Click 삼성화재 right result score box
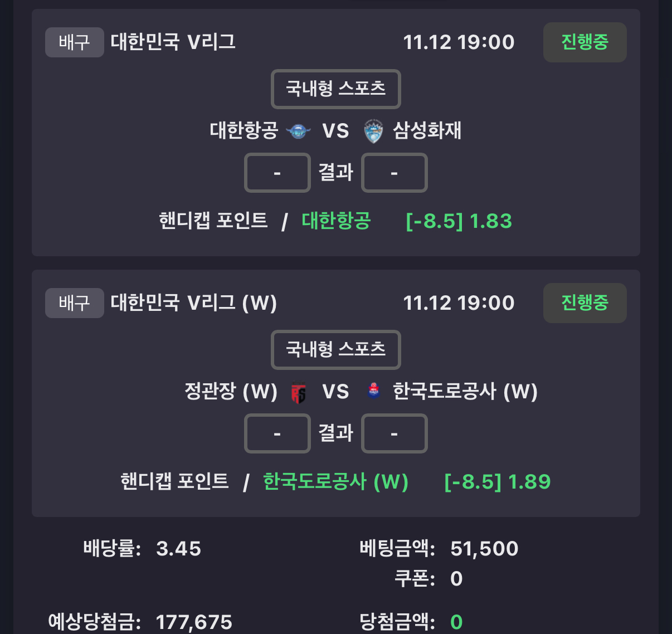 point(394,173)
